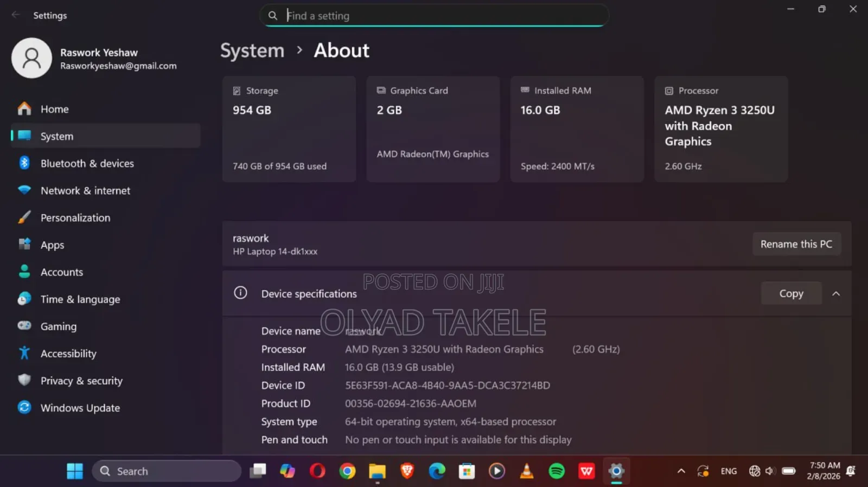Screen dimensions: 868x487
Task: Launch VLC media player from taskbar
Action: (x=526, y=471)
